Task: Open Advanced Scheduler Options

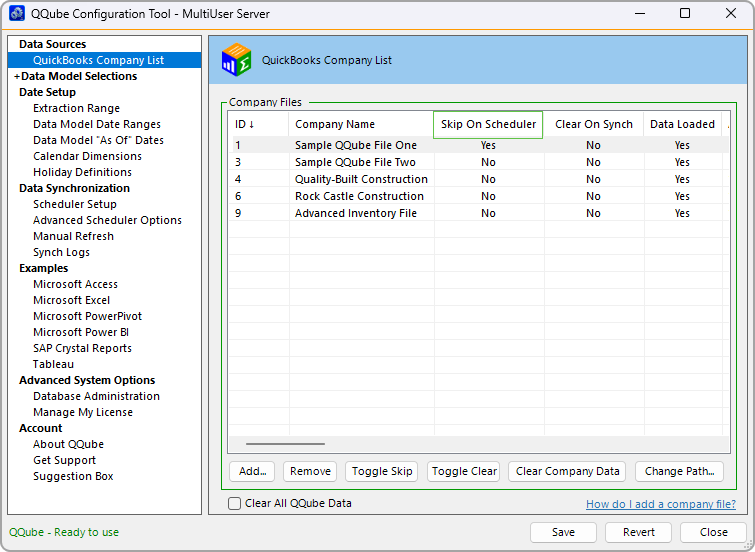Action: (x=107, y=220)
